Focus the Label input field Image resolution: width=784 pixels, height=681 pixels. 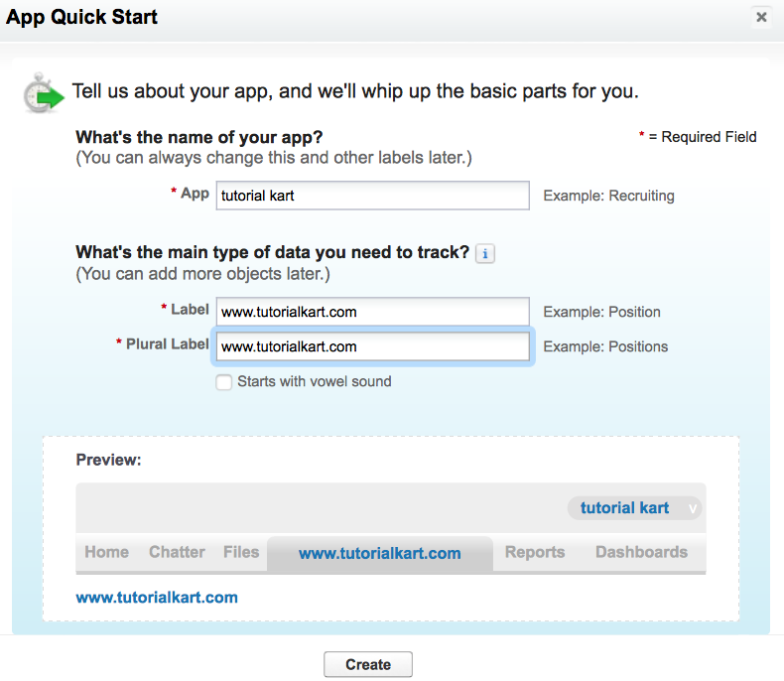372,312
